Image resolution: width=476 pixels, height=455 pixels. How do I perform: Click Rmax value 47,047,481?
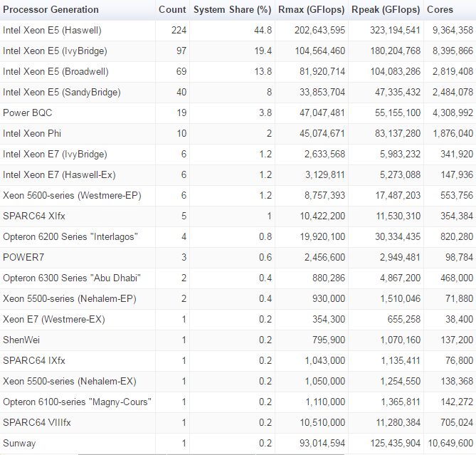[322, 113]
